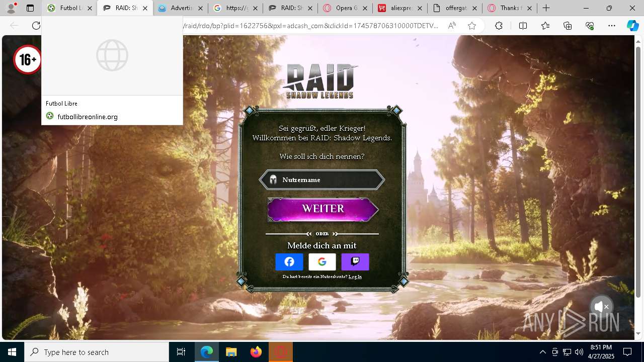Open the browser profile icon
Screen dimensions: 644x362
[x=11, y=8]
